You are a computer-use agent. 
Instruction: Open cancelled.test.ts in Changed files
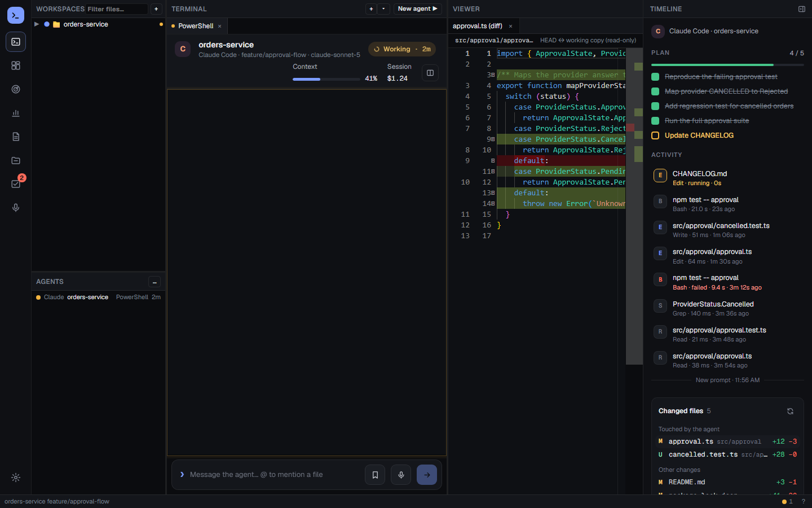[727, 454]
